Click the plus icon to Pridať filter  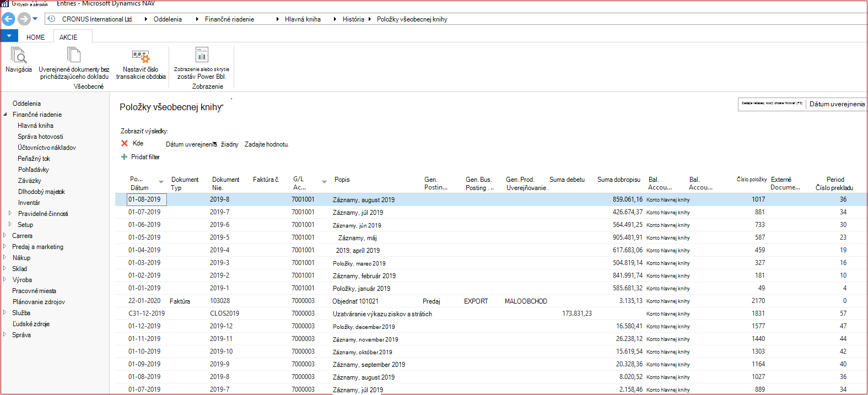(124, 157)
